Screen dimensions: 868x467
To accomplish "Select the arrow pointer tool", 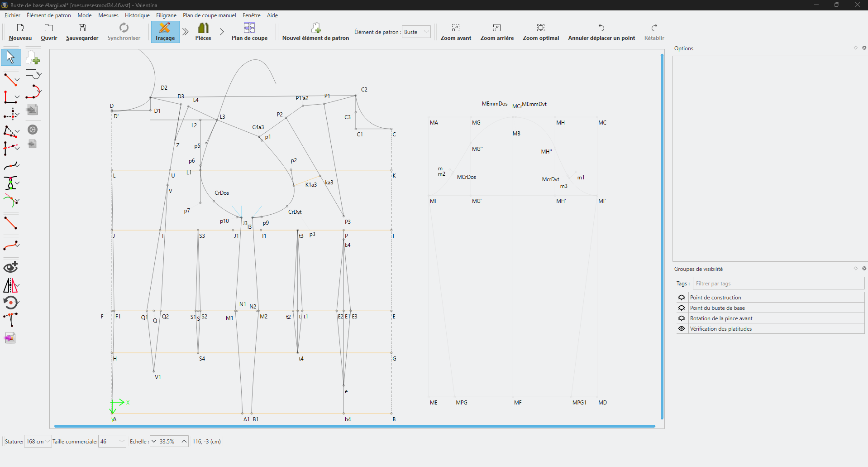I will 10,58.
